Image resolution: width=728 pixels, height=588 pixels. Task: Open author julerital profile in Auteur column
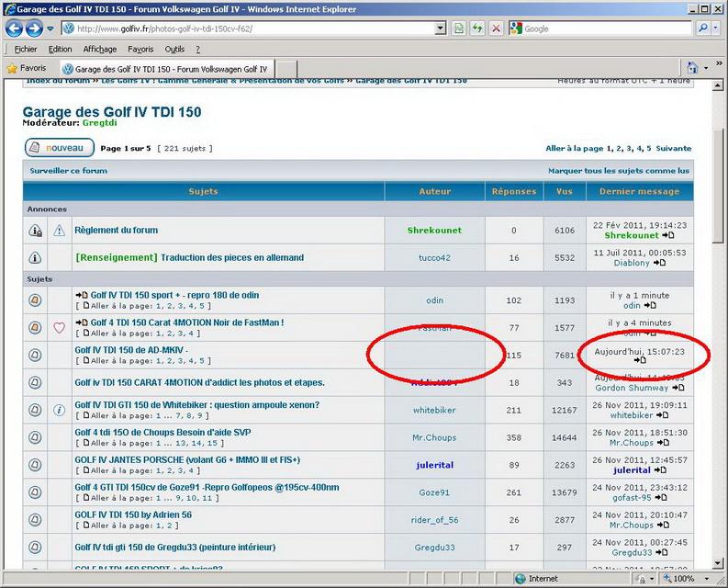(x=434, y=465)
